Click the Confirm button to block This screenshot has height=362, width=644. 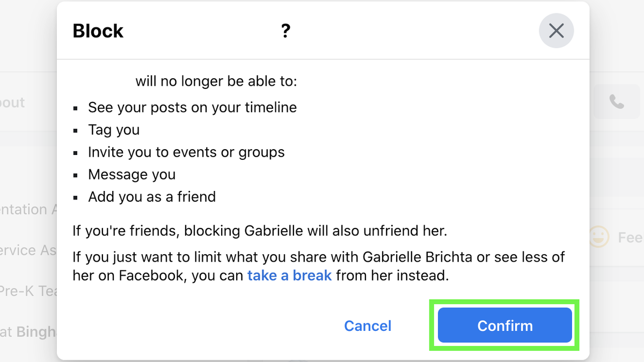click(504, 326)
